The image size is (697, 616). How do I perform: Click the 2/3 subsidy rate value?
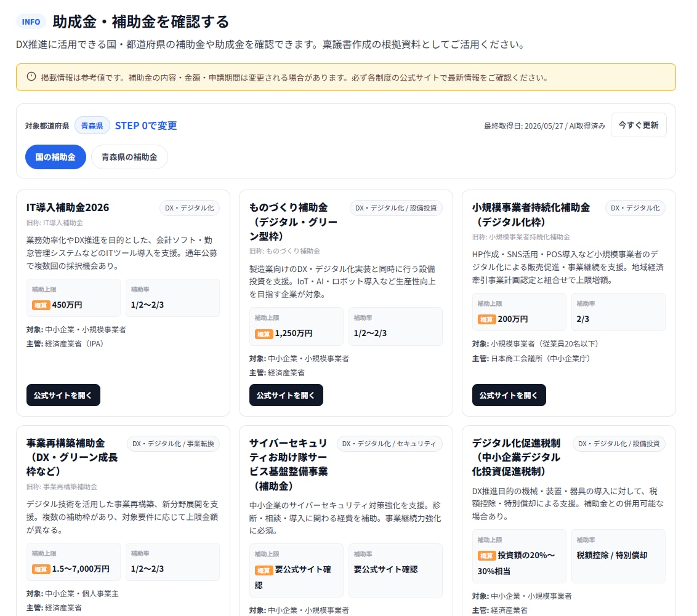coord(582,319)
